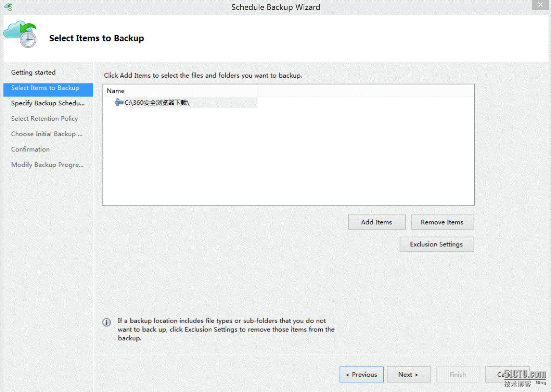Jump to the Select Retention Policy step

coord(44,119)
